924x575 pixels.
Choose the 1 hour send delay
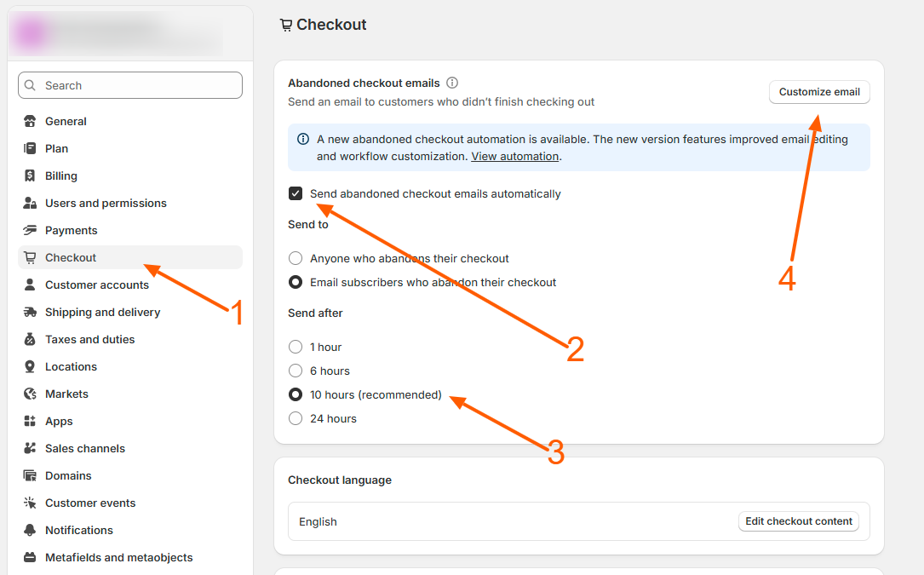tap(296, 347)
